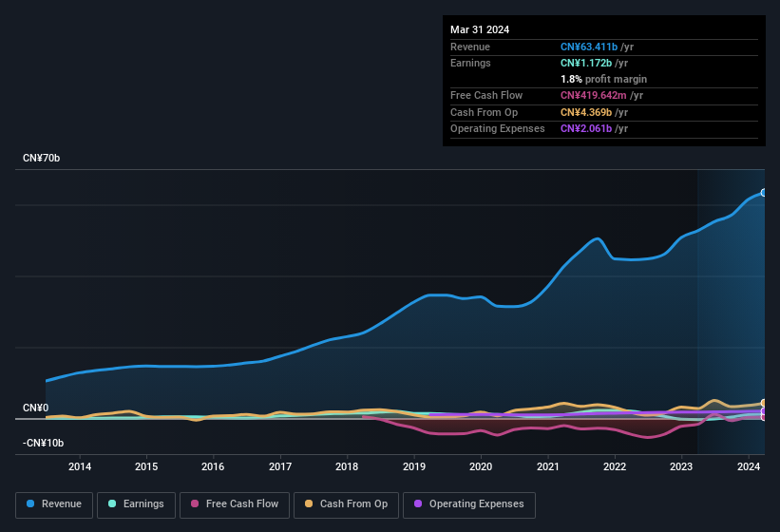Toggle the Revenue series in the legend

click(x=55, y=504)
